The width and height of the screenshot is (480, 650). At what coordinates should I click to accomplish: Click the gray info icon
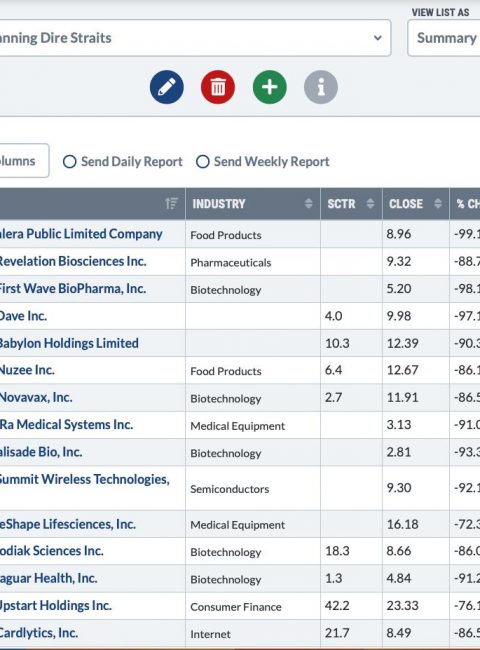(321, 87)
